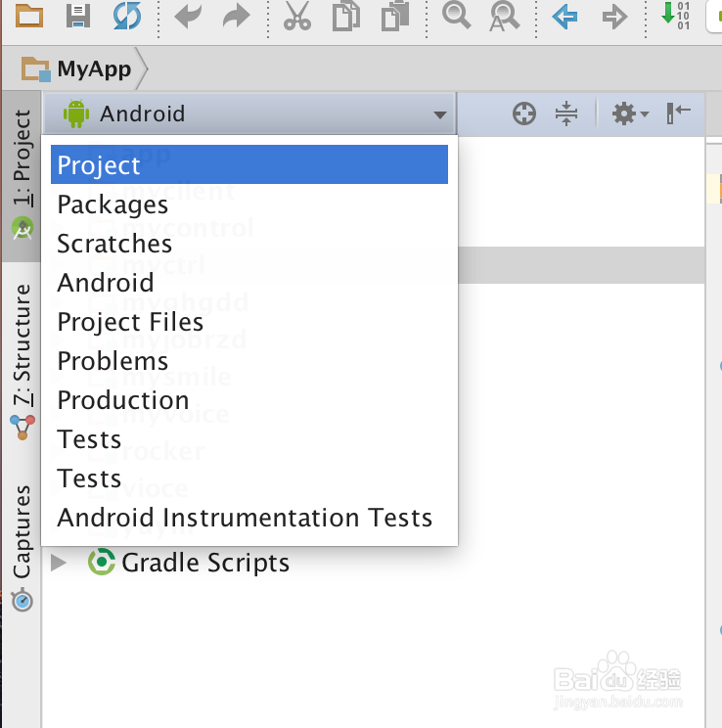Click the Synchronize refresh icon

(127, 16)
